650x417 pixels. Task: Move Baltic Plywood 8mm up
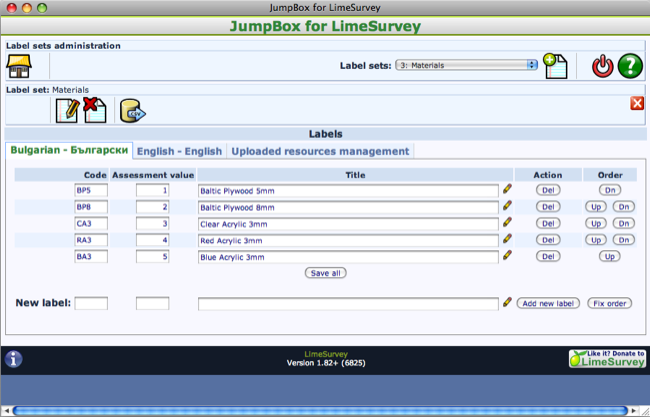pyautogui.click(x=596, y=207)
